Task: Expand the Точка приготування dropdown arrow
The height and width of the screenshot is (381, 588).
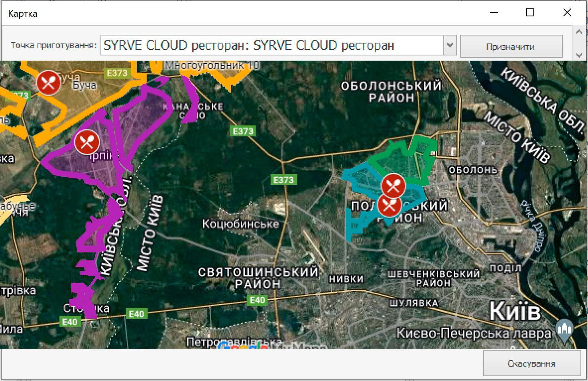Action: coord(450,45)
